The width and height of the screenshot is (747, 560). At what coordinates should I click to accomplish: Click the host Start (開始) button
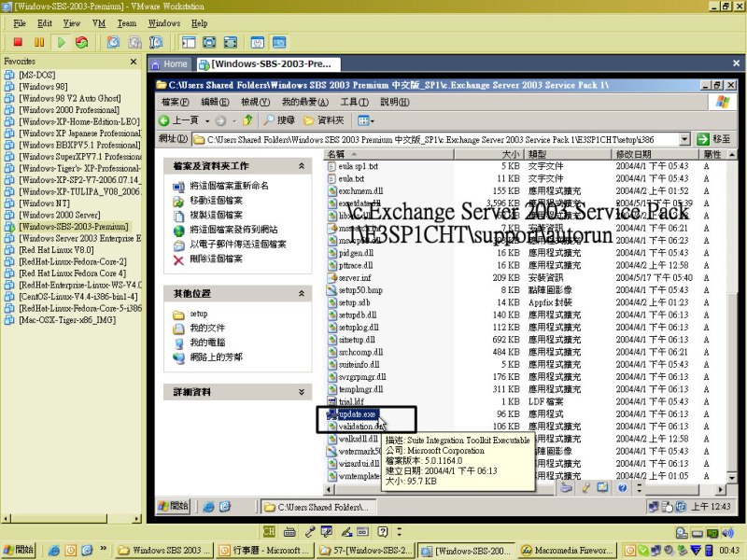point(20,550)
